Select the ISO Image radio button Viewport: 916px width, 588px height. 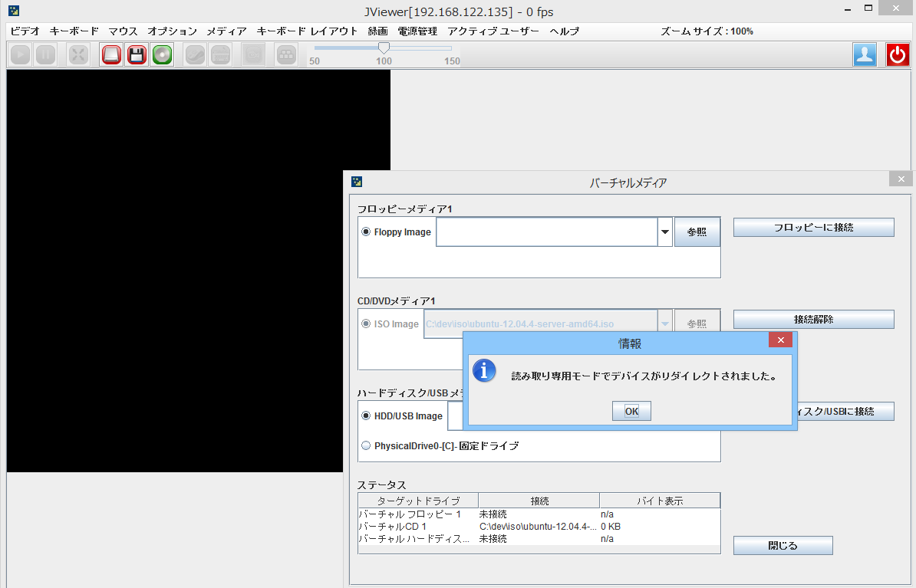pos(366,324)
